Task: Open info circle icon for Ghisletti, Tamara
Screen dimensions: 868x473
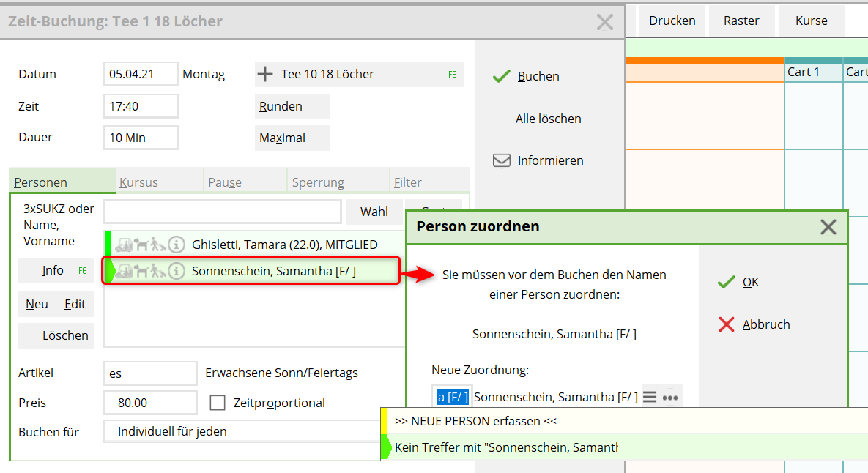Action: point(176,244)
